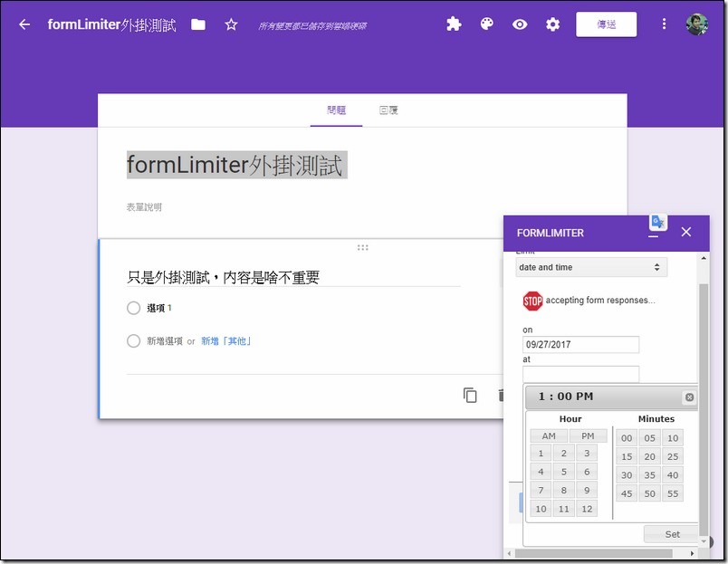Select 50 minutes in time picker
728x564 pixels.
(649, 493)
